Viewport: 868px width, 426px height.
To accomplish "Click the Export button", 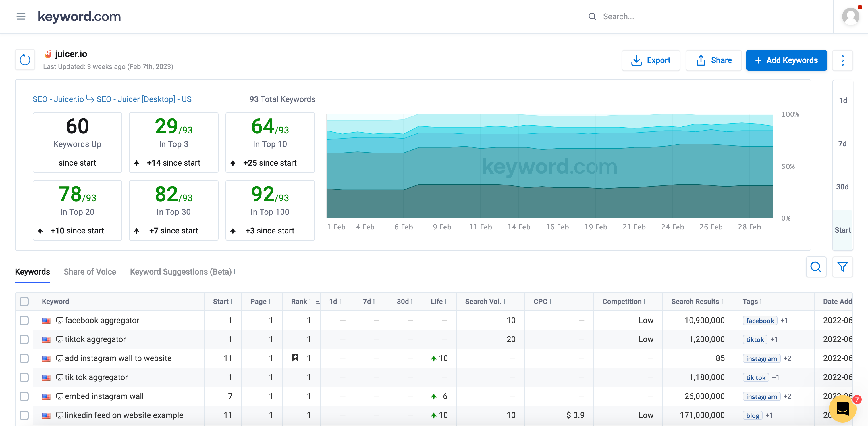I will pos(651,60).
